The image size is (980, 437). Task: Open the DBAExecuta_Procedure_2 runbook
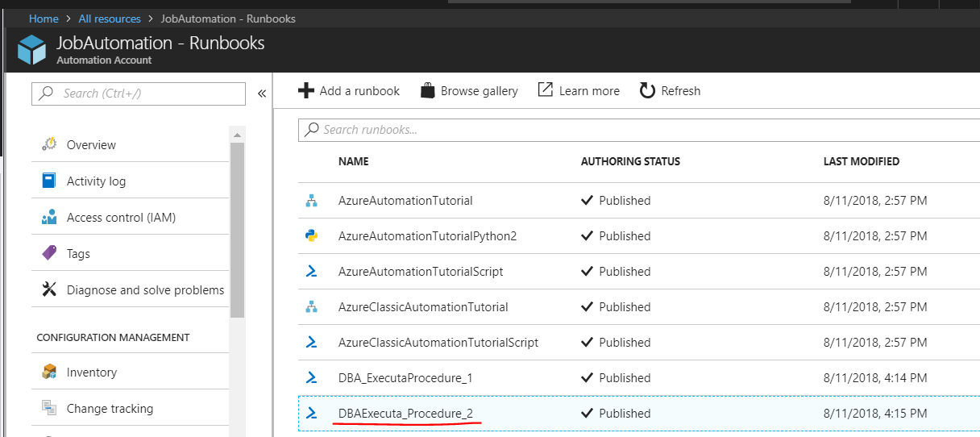405,414
